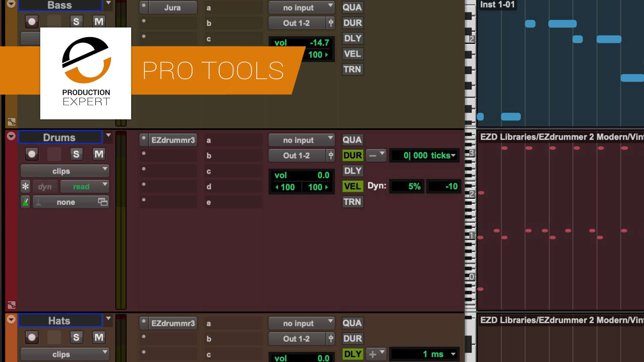Click Drums velocity offset -10 field
This screenshot has width=644, height=362.
443,186
